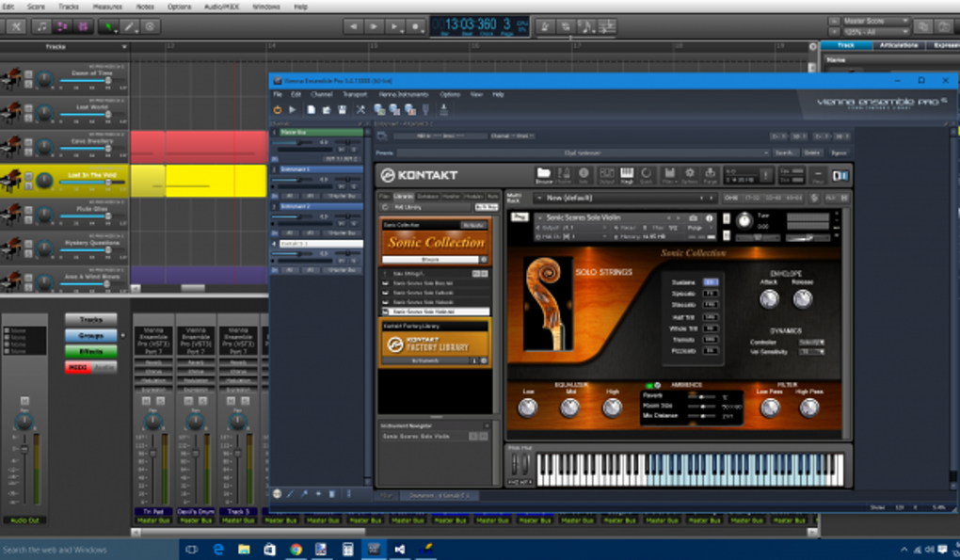Open the Tracks header dropdown arrow
This screenshot has width=960, height=560.
click(x=124, y=47)
